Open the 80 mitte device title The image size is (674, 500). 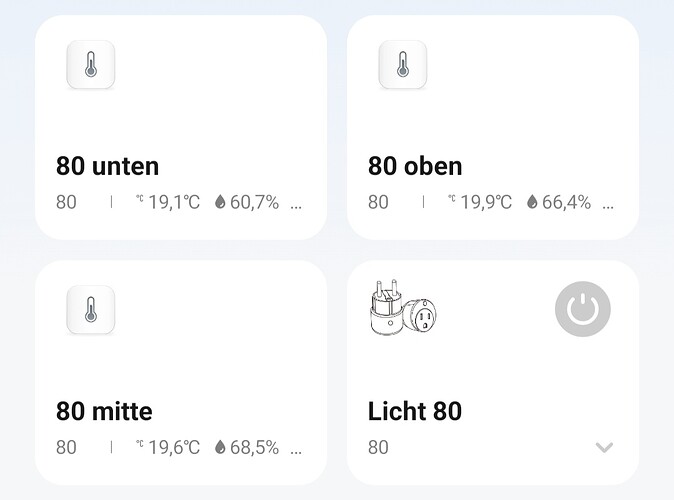click(104, 411)
